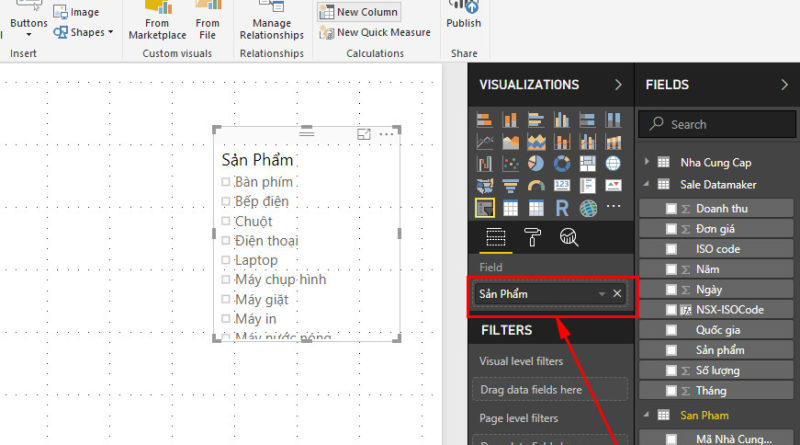The image size is (800, 445).
Task: Expand the Nha Cung Cap table
Action: (648, 162)
